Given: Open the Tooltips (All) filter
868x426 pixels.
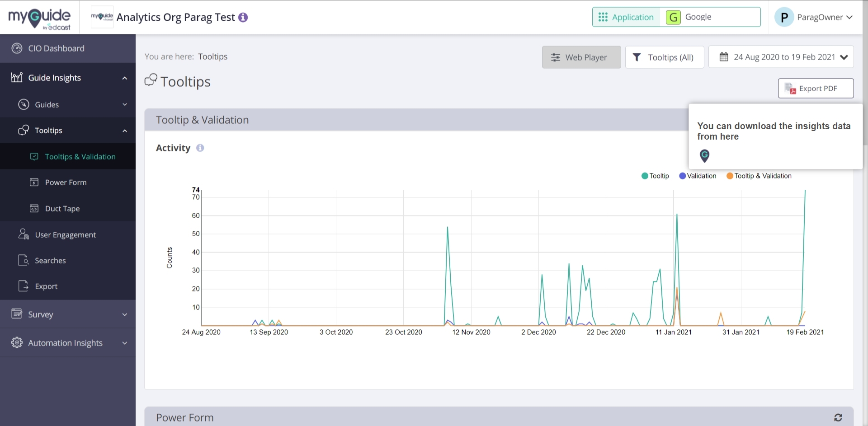Looking at the screenshot, I should pos(665,57).
